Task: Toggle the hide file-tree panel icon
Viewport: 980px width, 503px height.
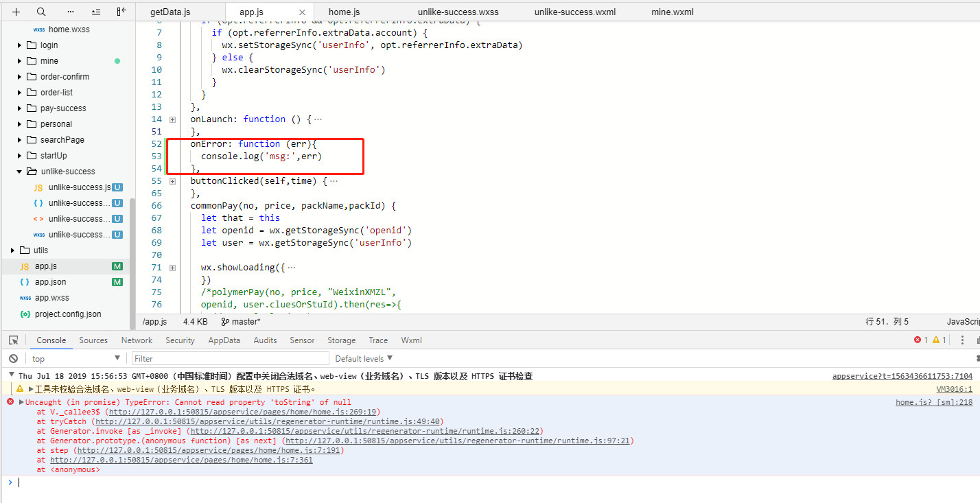Action: pyautogui.click(x=121, y=12)
